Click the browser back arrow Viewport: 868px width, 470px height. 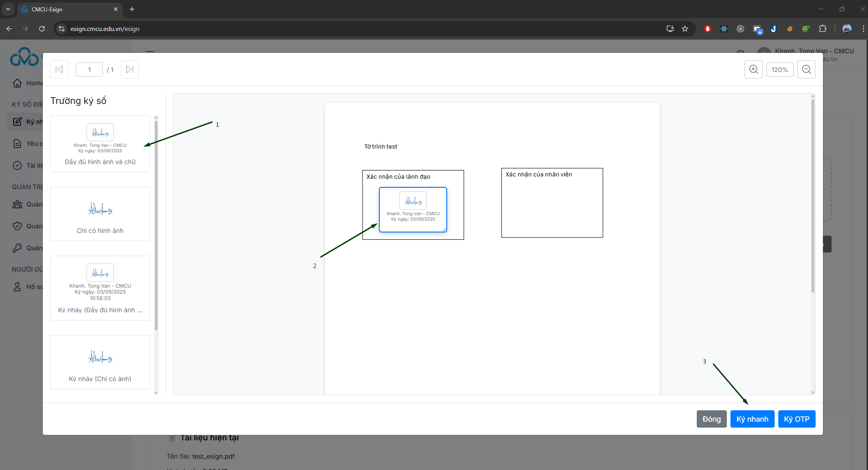tap(10, 29)
